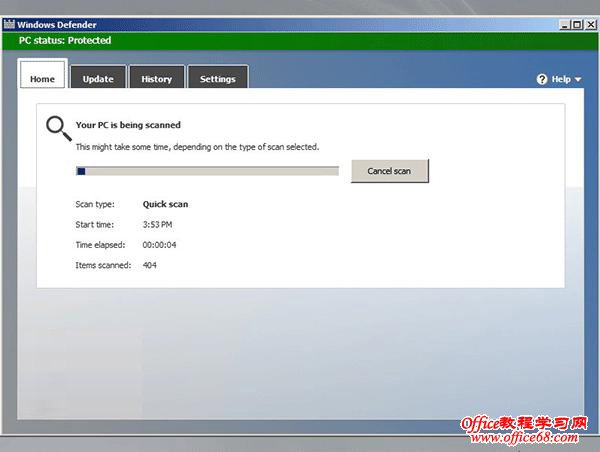This screenshot has width=600, height=452.
Task: Click the PC status: Protected banner
Action: point(300,41)
